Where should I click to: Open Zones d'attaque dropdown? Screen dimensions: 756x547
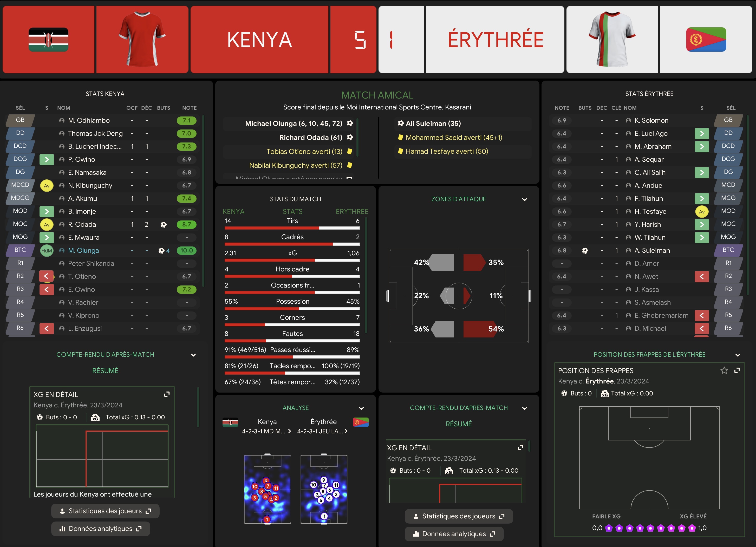(524, 200)
